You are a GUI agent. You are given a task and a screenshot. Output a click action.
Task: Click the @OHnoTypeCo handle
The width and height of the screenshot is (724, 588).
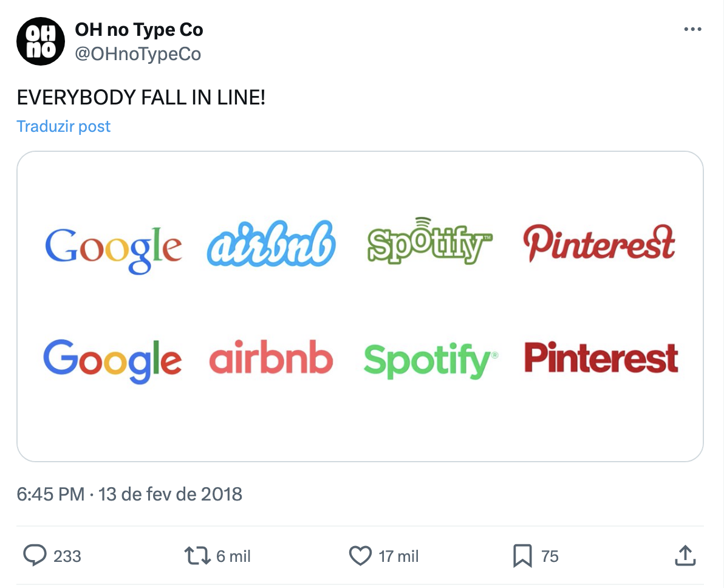tap(138, 53)
